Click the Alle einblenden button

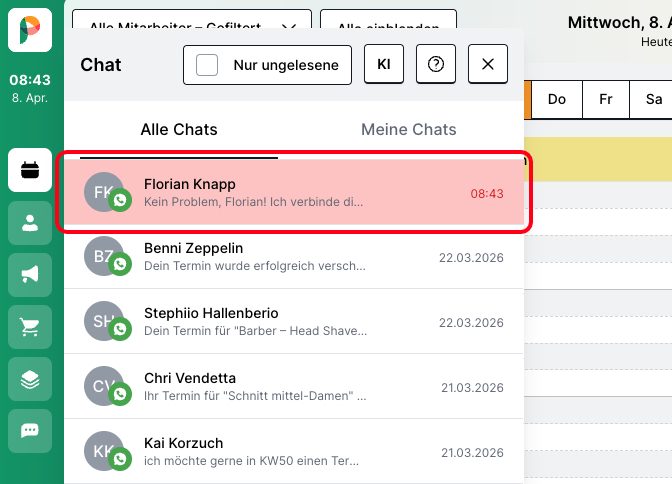point(388,19)
